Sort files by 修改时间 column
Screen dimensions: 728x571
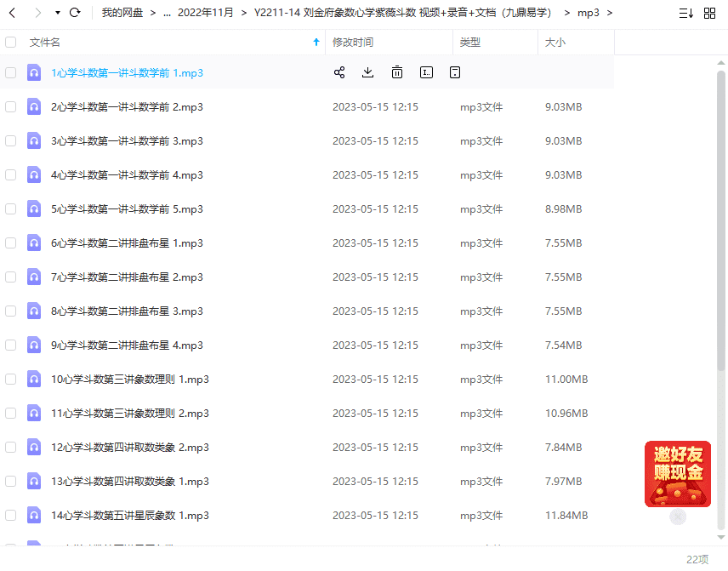[x=353, y=42]
